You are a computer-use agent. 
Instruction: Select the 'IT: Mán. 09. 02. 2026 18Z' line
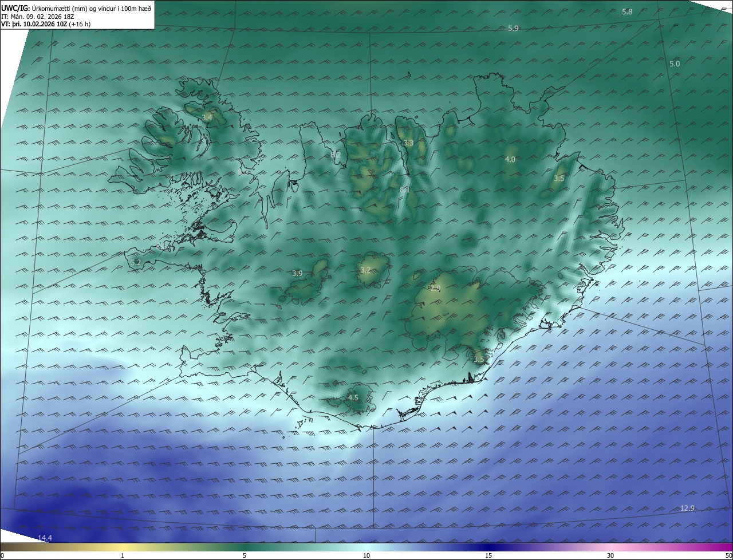[37, 17]
